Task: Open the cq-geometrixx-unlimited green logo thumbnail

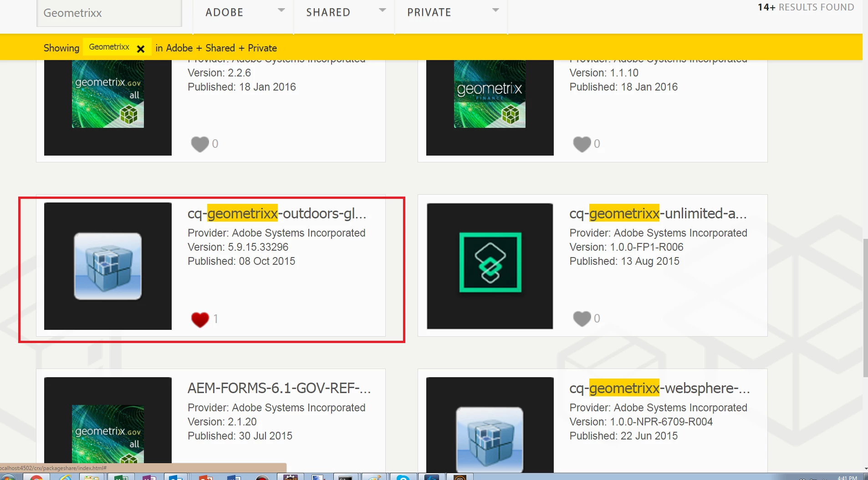Action: pyautogui.click(x=490, y=266)
